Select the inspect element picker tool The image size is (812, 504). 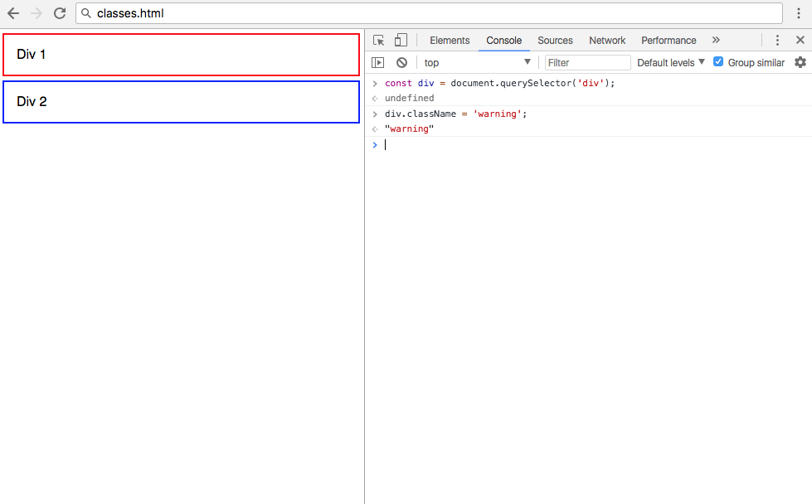pyautogui.click(x=378, y=40)
